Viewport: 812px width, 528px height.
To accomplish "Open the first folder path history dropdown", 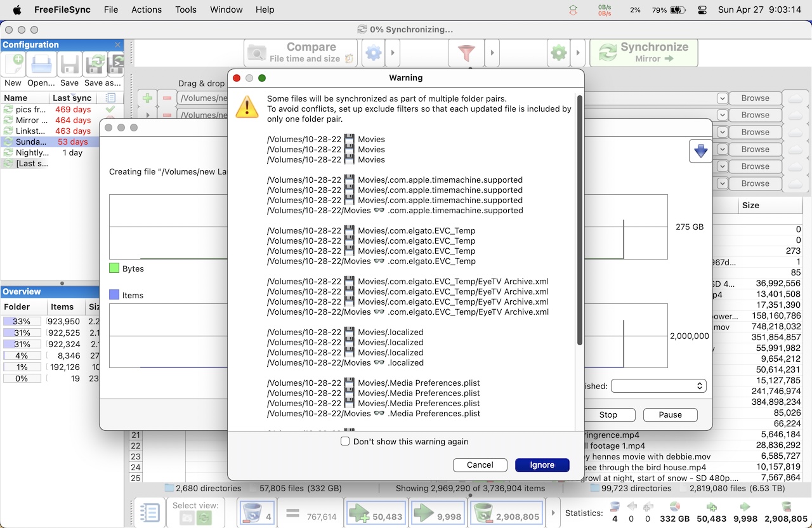I will (x=722, y=98).
